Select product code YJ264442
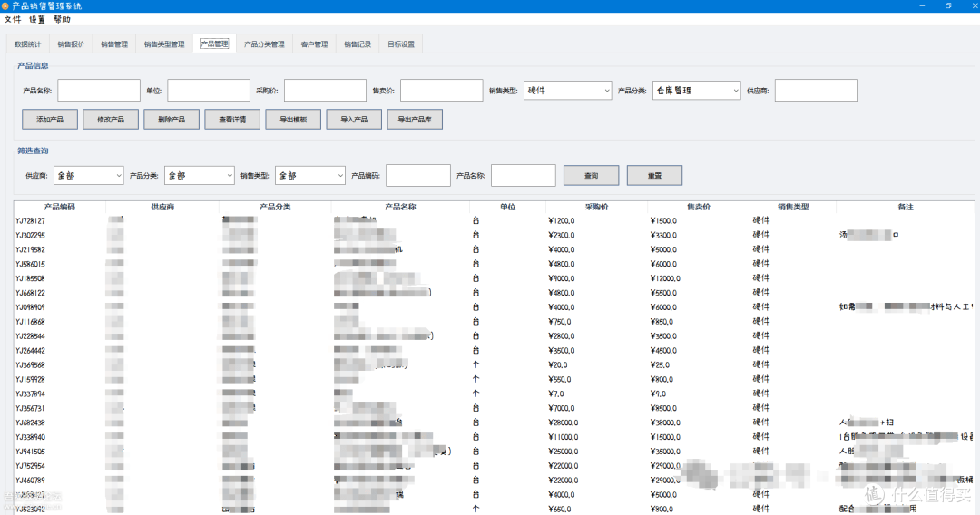The height and width of the screenshot is (515, 980). 30,351
